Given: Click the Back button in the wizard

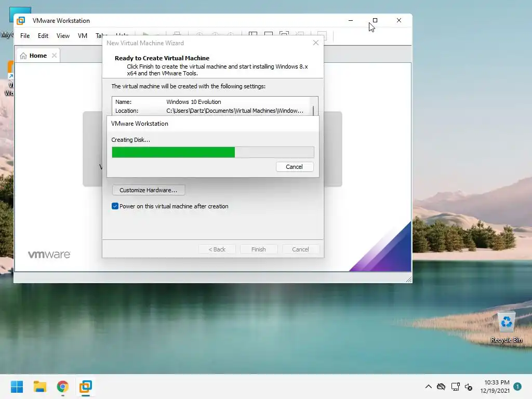Looking at the screenshot, I should (x=217, y=249).
